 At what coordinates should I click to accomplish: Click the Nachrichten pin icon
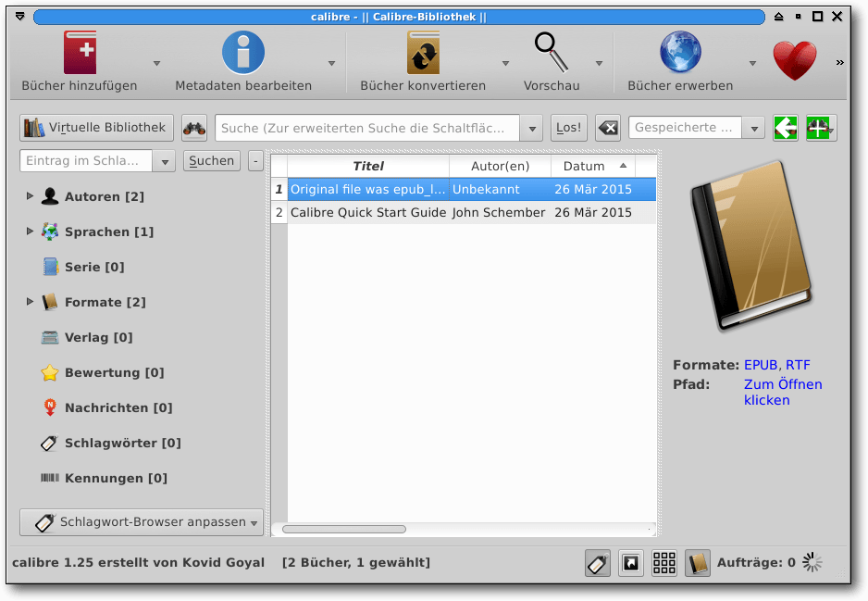[x=50, y=407]
